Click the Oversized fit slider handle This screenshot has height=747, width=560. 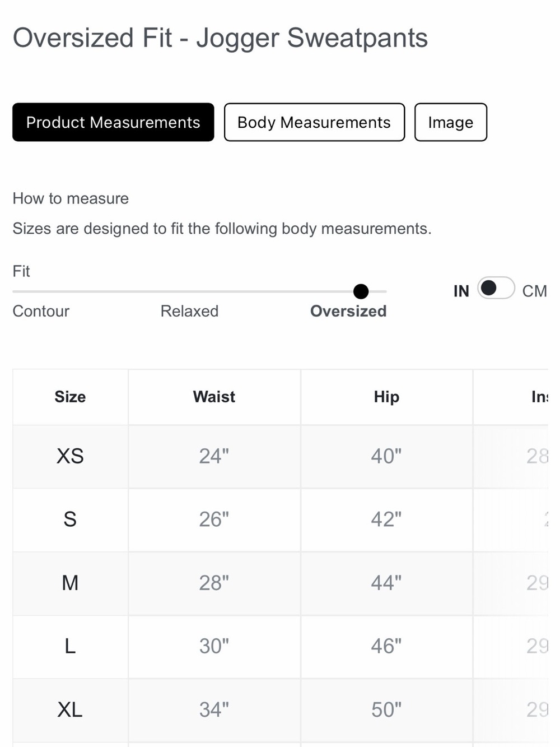pyautogui.click(x=361, y=291)
